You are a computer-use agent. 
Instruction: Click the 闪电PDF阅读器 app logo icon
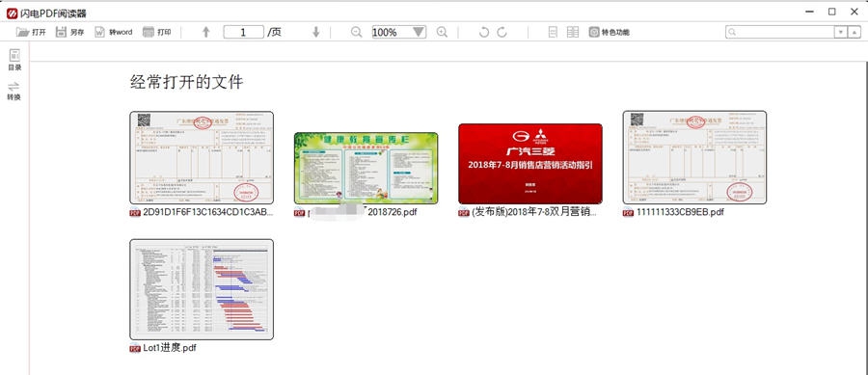click(x=12, y=13)
